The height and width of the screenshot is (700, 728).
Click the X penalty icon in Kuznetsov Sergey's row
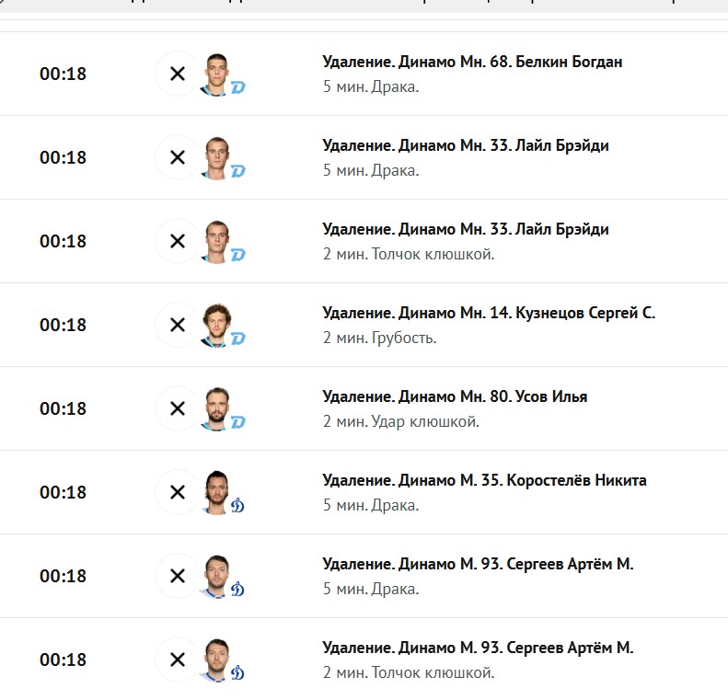pos(178,325)
